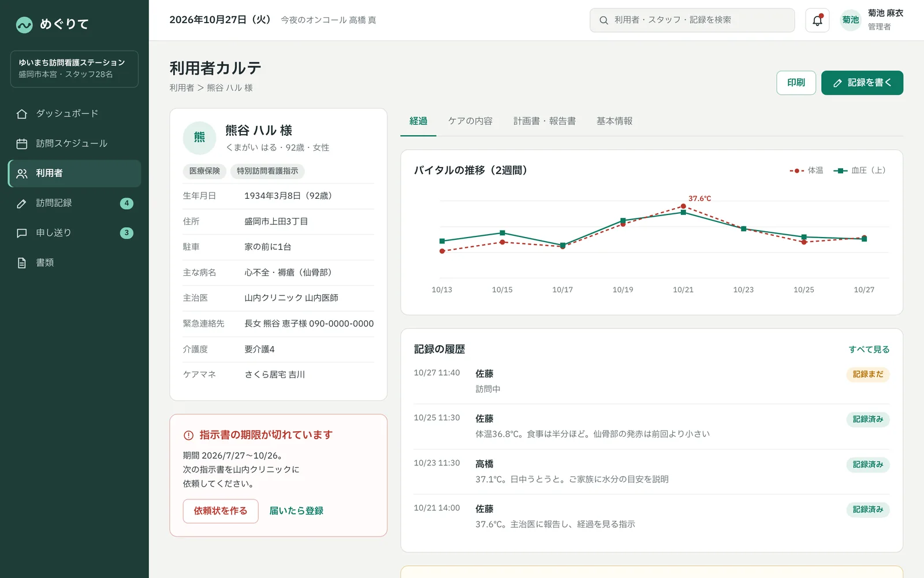Click the 37.6℃ peak point on chart
Screen dimensions: 924x578
pos(683,206)
